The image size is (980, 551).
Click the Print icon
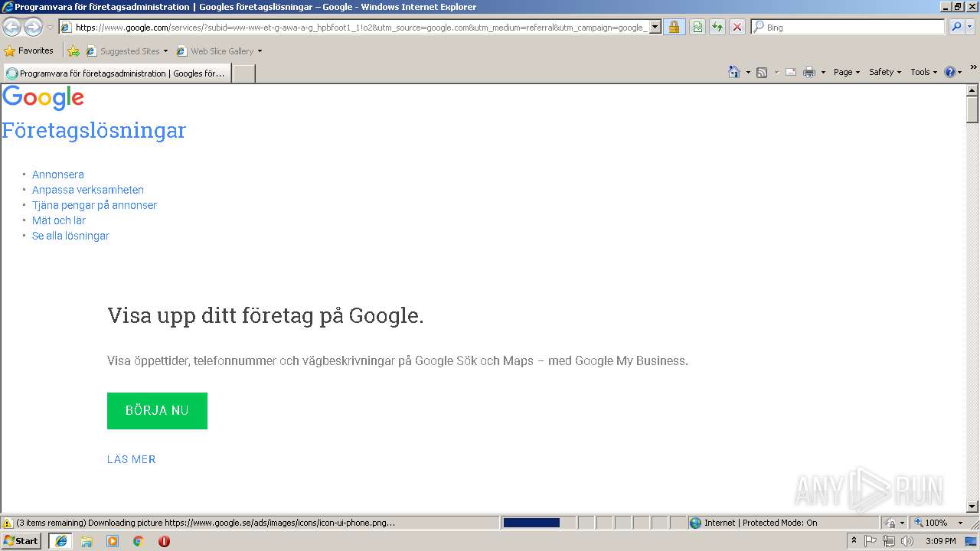[809, 72]
